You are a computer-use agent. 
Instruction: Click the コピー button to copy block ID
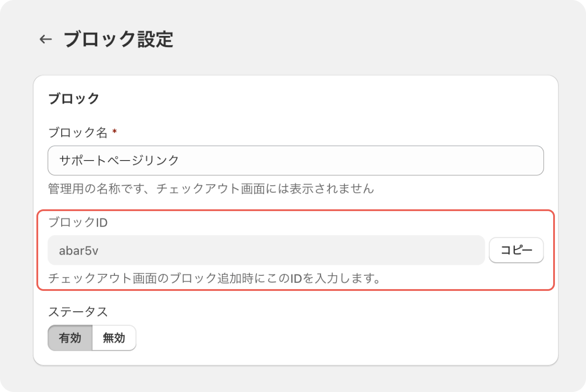point(516,250)
